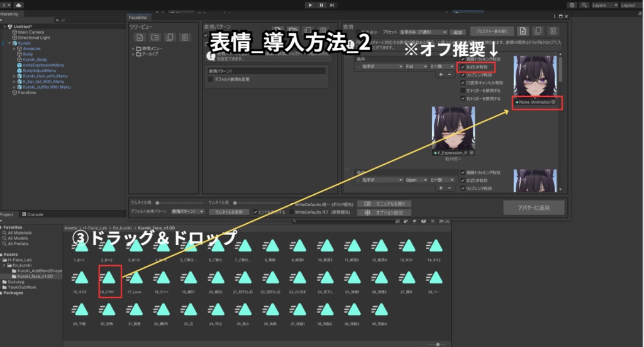Select animation clip numbered 14
644x347 pixels.
point(434,250)
